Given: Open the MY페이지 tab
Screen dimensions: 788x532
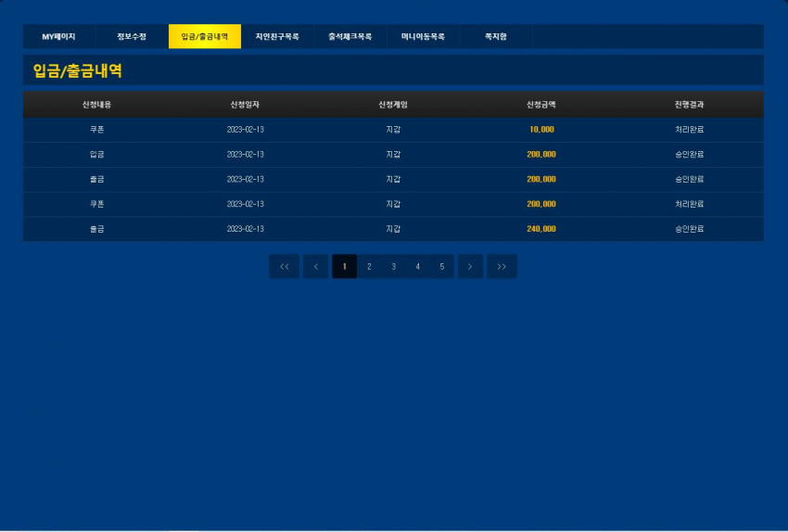Looking at the screenshot, I should coord(58,37).
